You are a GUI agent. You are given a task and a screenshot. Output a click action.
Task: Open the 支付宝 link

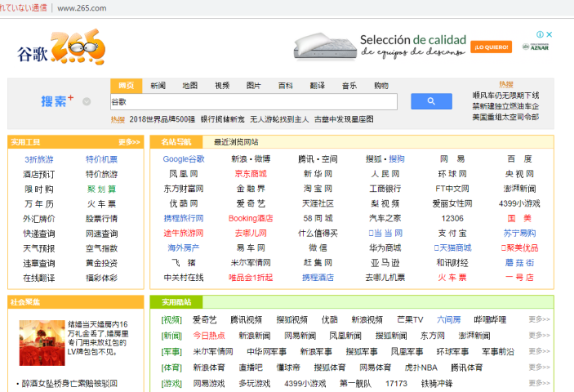click(452, 233)
